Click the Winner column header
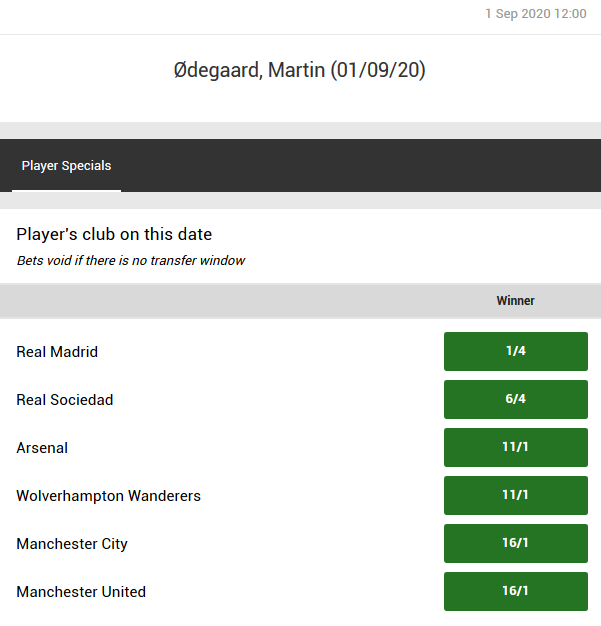The image size is (601, 626). (x=516, y=301)
